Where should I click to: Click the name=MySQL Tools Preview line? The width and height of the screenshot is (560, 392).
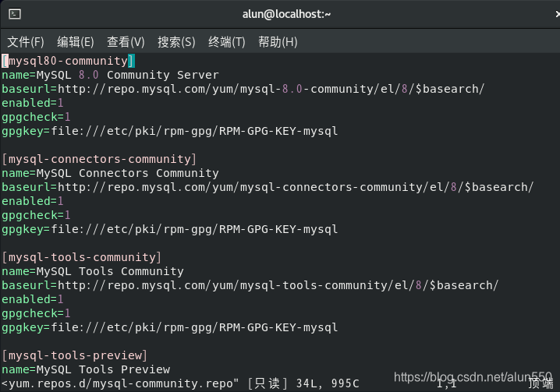tap(86, 369)
